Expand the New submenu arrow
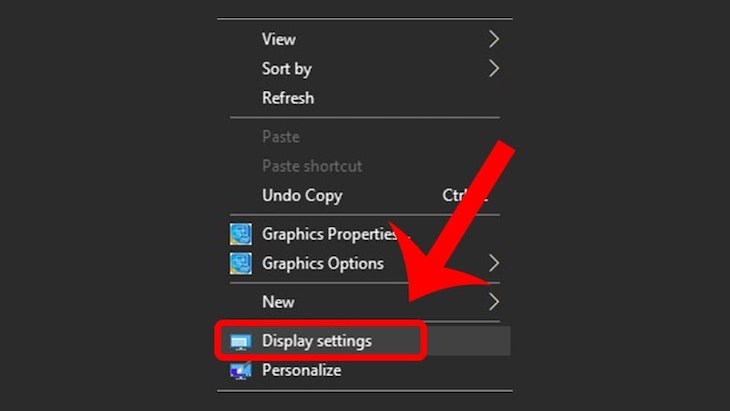730x411 pixels. 493,301
